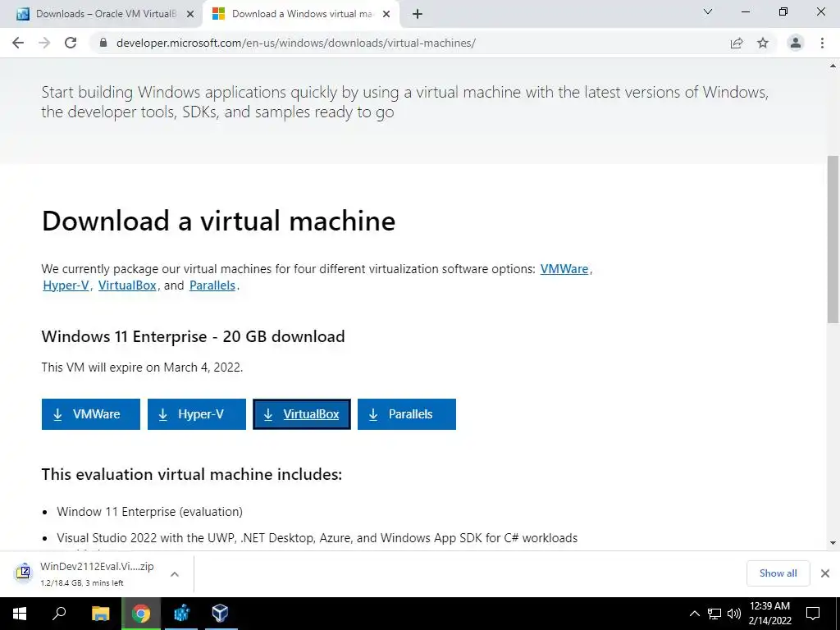The height and width of the screenshot is (630, 840).
Task: Switch to Chrome in taskbar
Action: click(x=141, y=614)
